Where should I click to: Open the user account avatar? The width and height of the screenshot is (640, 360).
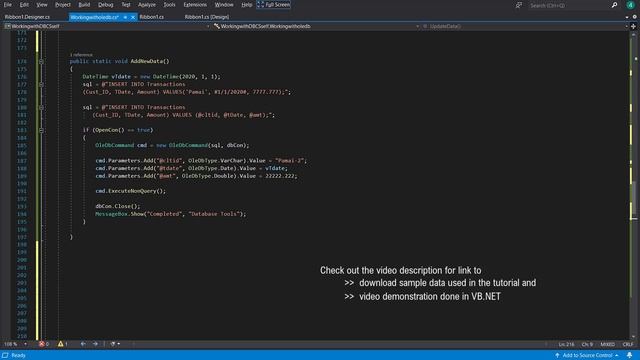(x=630, y=5)
